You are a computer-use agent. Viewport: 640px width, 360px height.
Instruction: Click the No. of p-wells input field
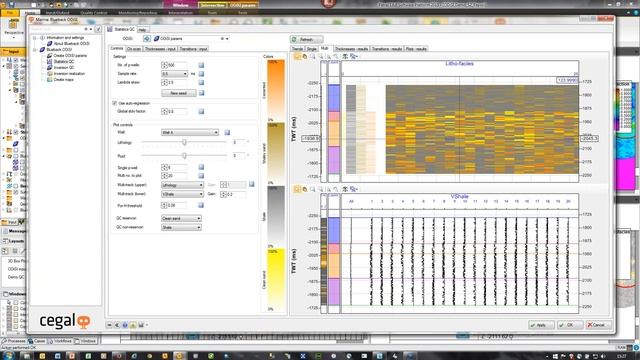pos(178,65)
